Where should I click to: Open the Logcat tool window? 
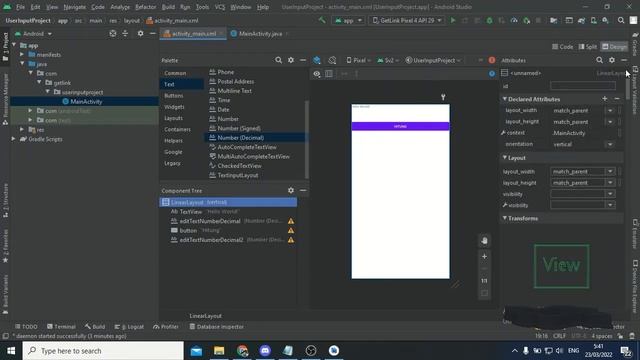point(129,327)
